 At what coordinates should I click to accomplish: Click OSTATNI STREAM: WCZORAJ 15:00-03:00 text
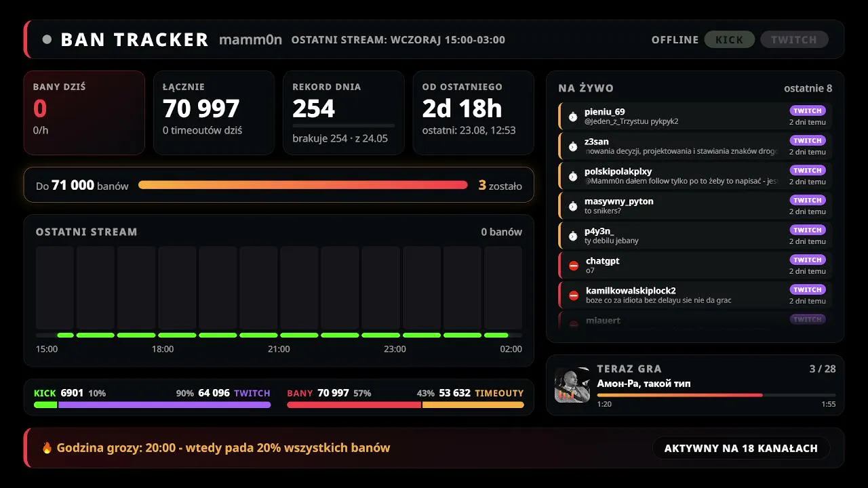(x=398, y=39)
